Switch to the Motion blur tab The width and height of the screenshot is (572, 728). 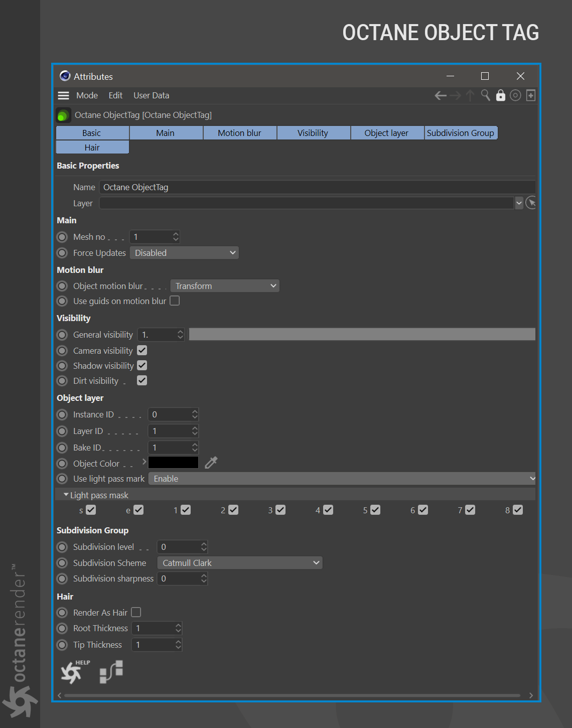[240, 133]
